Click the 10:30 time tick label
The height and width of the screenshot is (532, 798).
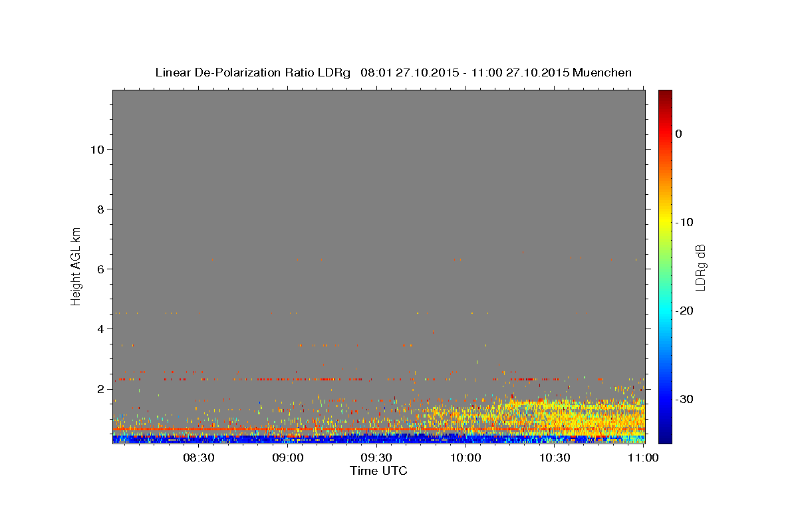[x=555, y=458]
